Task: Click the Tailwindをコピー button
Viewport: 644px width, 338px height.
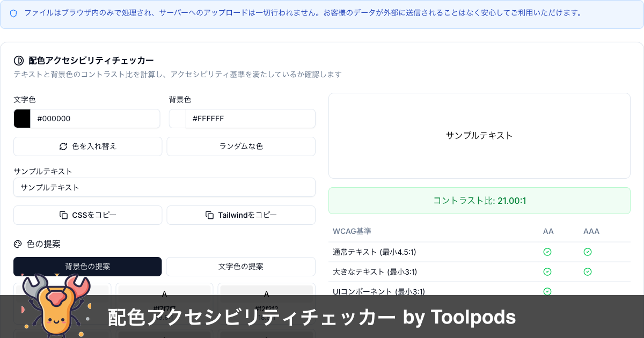Action: pos(240,215)
